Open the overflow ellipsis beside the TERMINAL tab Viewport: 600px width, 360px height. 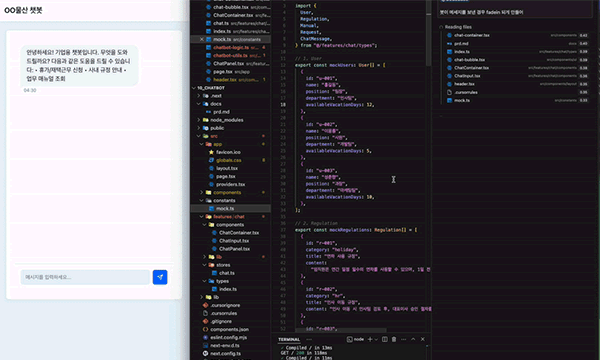[309, 339]
